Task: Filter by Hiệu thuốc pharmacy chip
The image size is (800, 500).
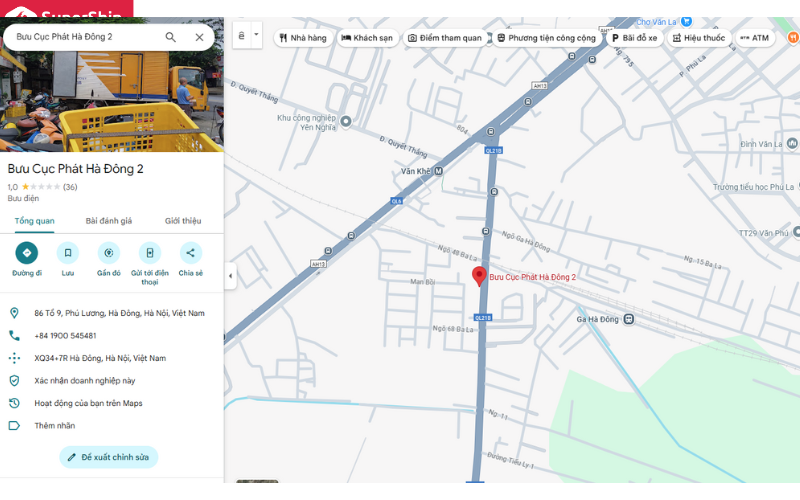Action: point(699,38)
